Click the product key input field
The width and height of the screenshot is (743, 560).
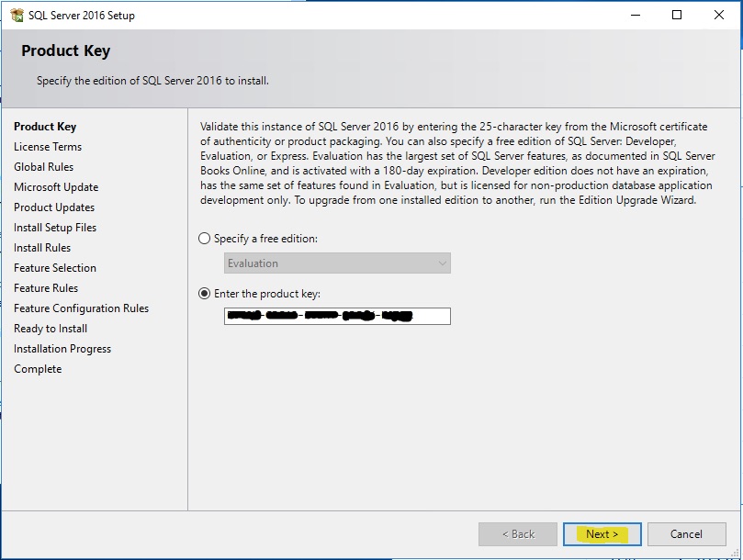click(x=337, y=316)
